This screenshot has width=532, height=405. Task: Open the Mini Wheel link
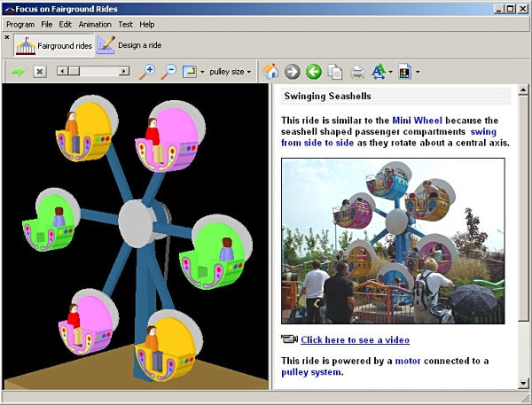click(x=418, y=120)
